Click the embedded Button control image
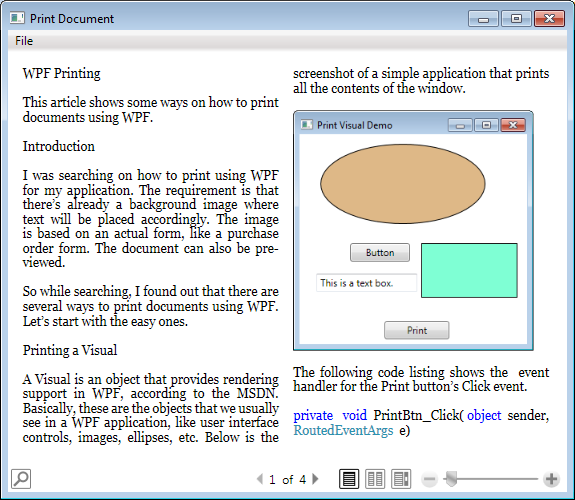 [x=380, y=252]
